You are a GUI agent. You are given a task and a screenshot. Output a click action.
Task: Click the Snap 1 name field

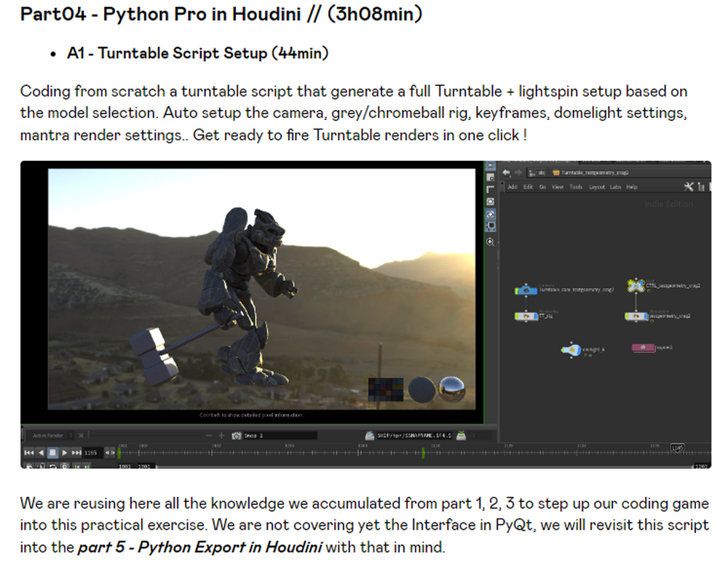pyautogui.click(x=280, y=435)
